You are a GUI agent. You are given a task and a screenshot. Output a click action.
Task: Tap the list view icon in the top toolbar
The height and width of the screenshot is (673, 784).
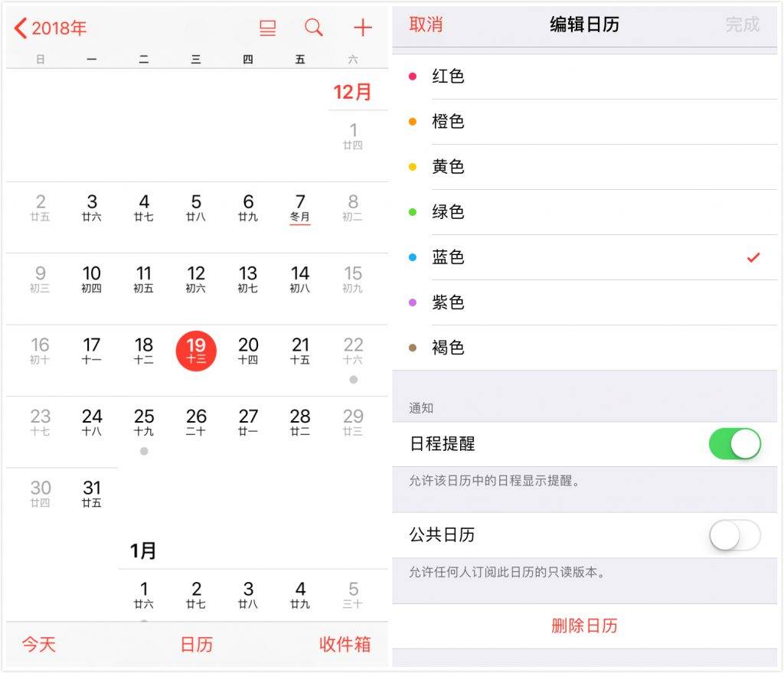click(x=266, y=28)
